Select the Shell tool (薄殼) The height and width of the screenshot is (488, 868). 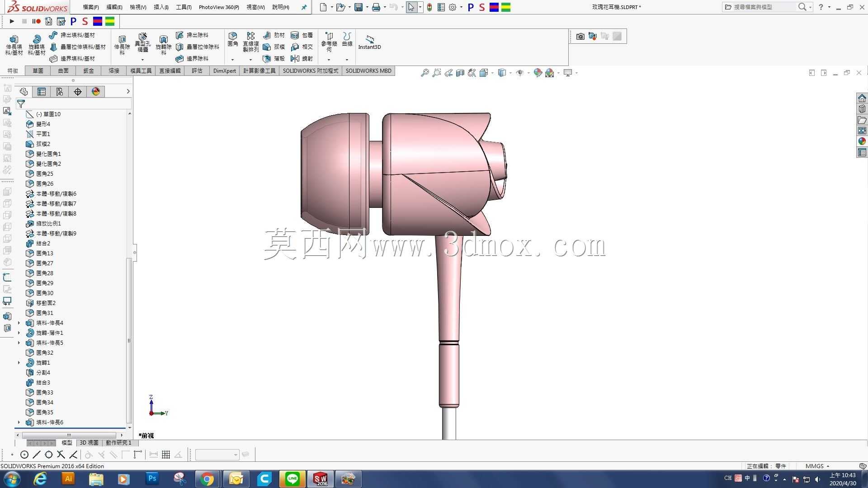tap(274, 58)
